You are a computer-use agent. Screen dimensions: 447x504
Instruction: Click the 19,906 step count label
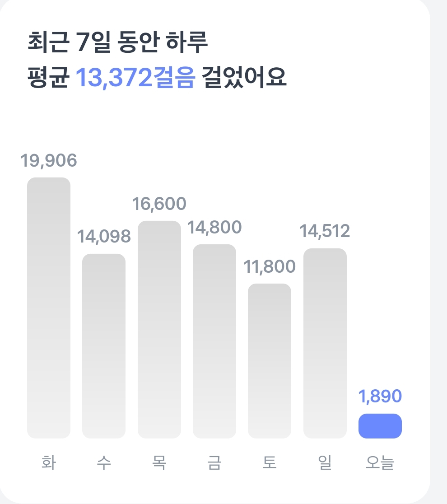click(49, 160)
